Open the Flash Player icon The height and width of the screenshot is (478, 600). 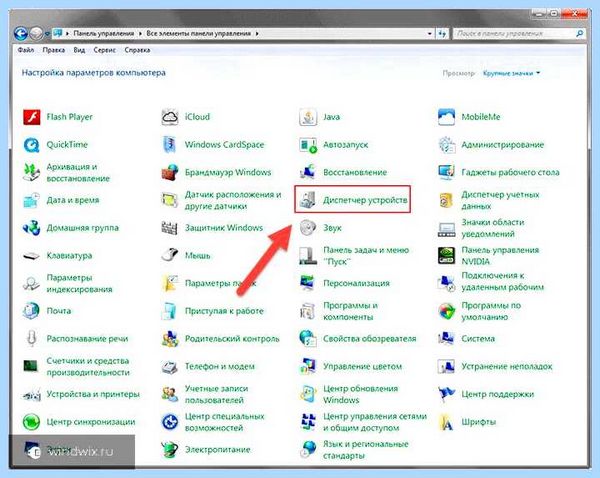point(32,117)
